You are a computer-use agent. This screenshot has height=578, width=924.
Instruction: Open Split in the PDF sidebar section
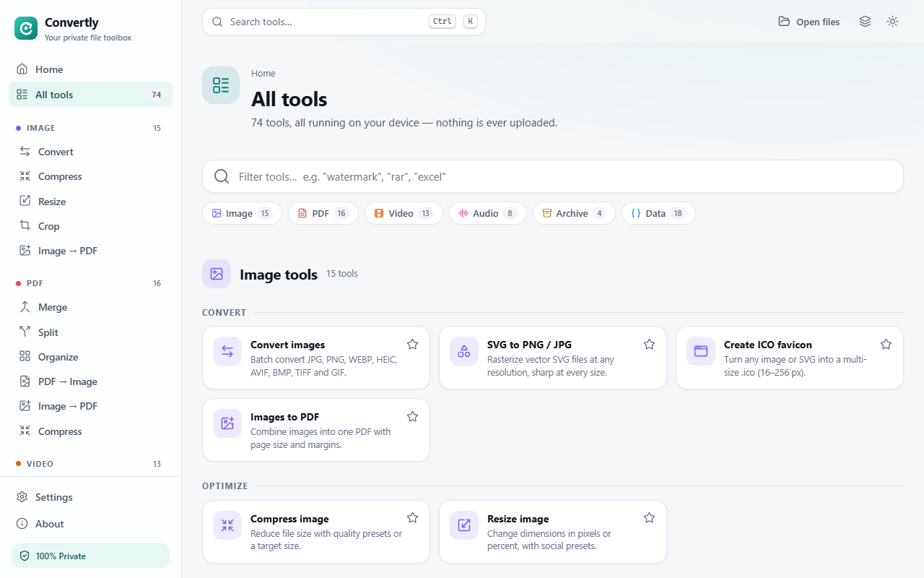pyautogui.click(x=90, y=332)
